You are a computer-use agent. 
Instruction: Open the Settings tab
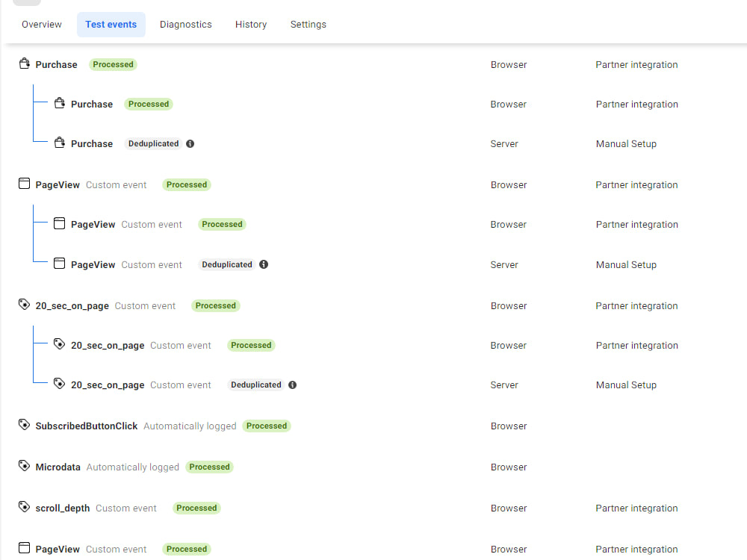point(308,24)
